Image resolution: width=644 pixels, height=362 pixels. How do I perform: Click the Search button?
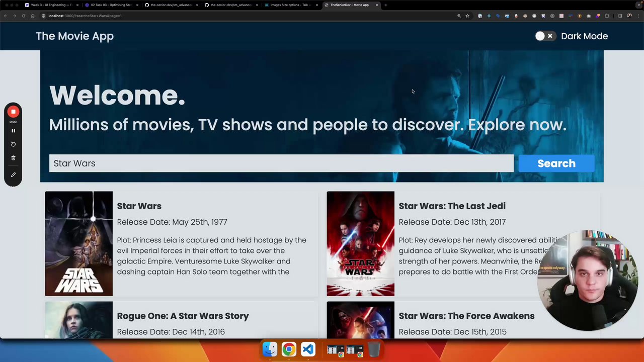coord(556,163)
